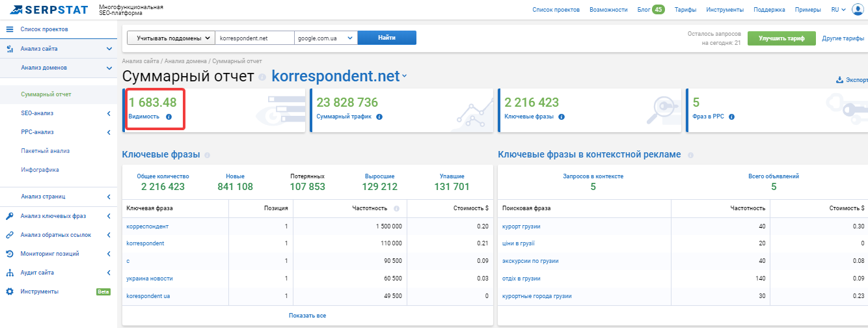Open the google.com.ua search engine dropdown

click(x=326, y=38)
